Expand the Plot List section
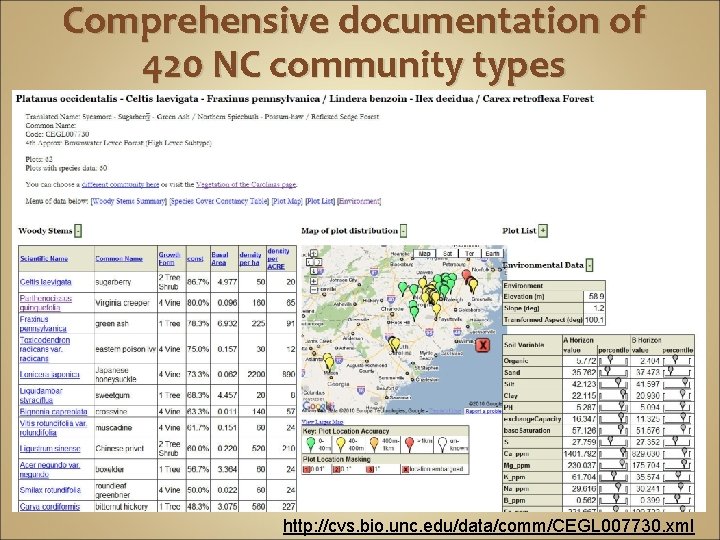The image size is (720, 540). coord(543,231)
